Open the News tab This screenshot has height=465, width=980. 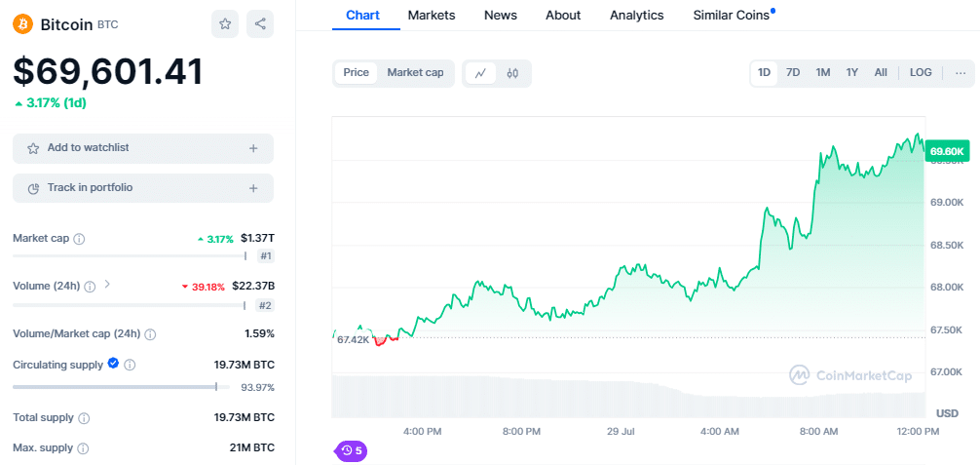(x=501, y=15)
